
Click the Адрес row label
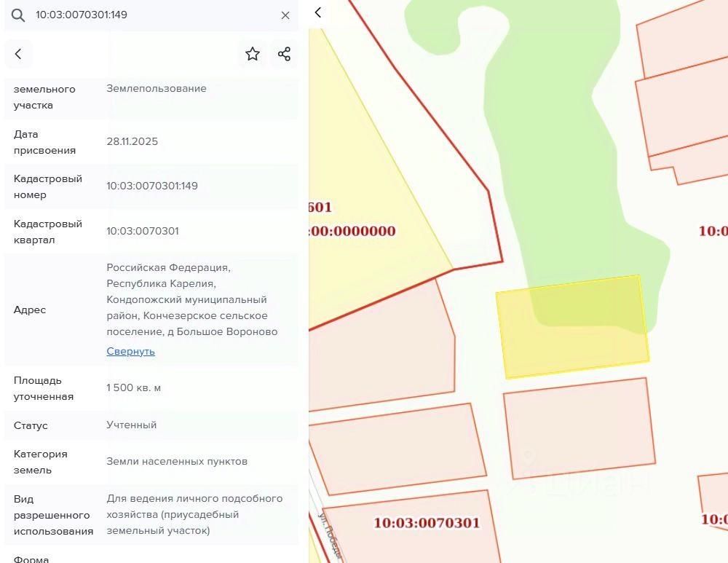click(30, 310)
